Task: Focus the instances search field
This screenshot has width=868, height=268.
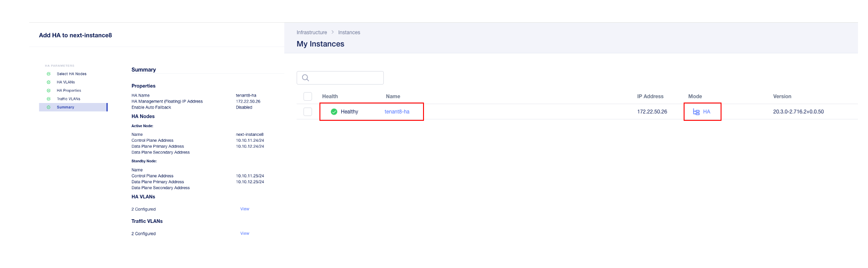Action: pyautogui.click(x=340, y=78)
